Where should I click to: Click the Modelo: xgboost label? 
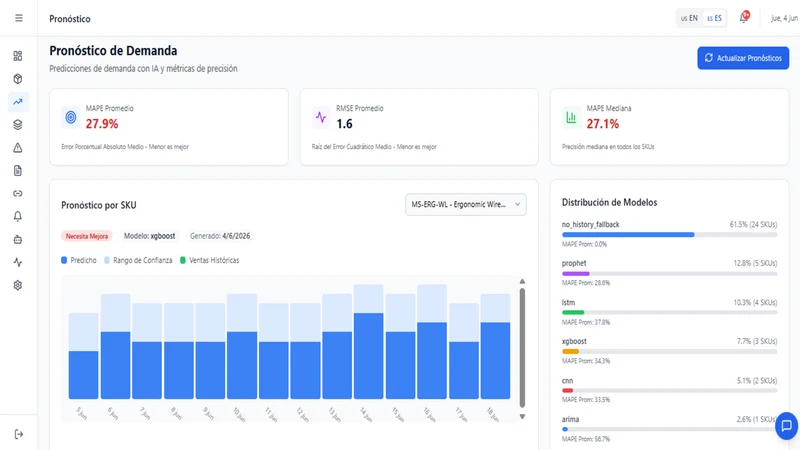click(x=149, y=236)
